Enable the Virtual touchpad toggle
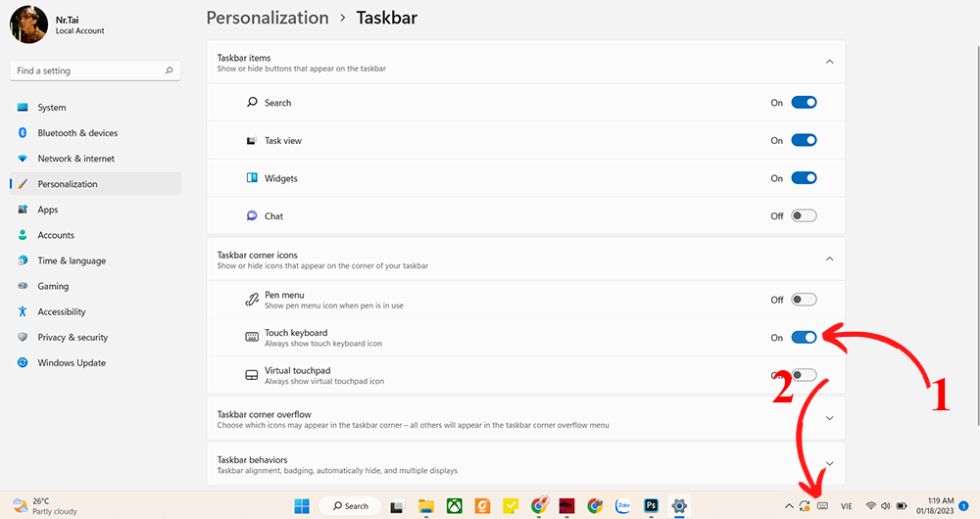 point(804,375)
